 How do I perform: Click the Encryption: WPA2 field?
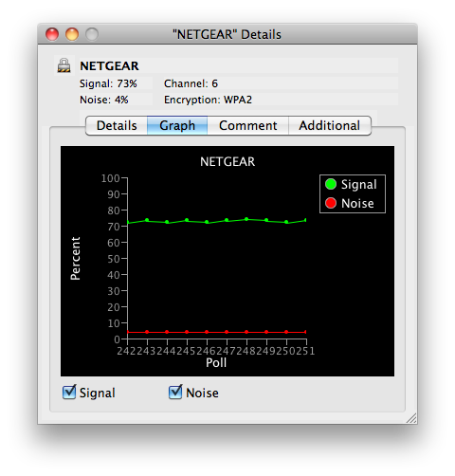pos(208,100)
